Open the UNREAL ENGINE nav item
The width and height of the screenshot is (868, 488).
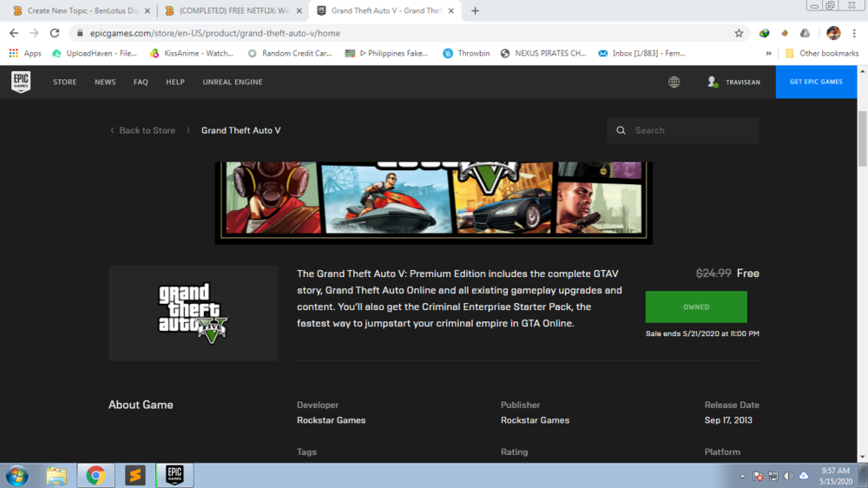pos(232,82)
